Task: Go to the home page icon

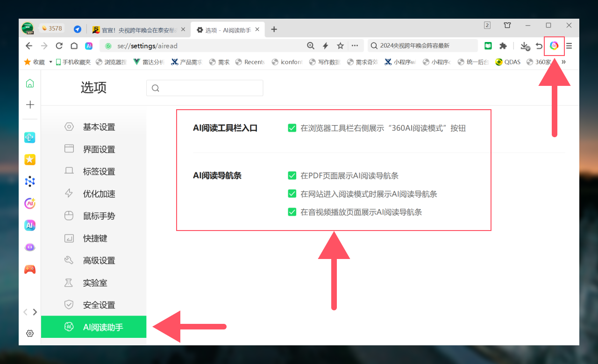Action: [x=74, y=46]
